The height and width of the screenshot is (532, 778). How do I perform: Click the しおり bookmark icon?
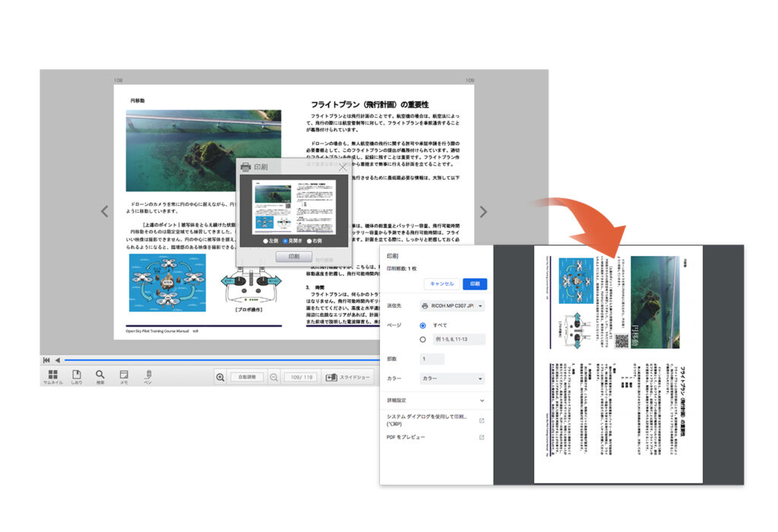76,375
